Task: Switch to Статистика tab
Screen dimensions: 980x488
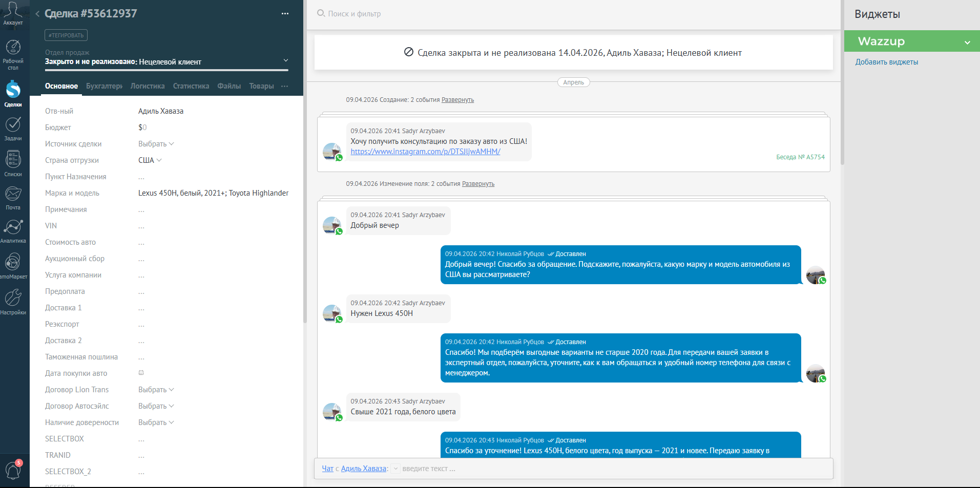Action: pos(191,86)
